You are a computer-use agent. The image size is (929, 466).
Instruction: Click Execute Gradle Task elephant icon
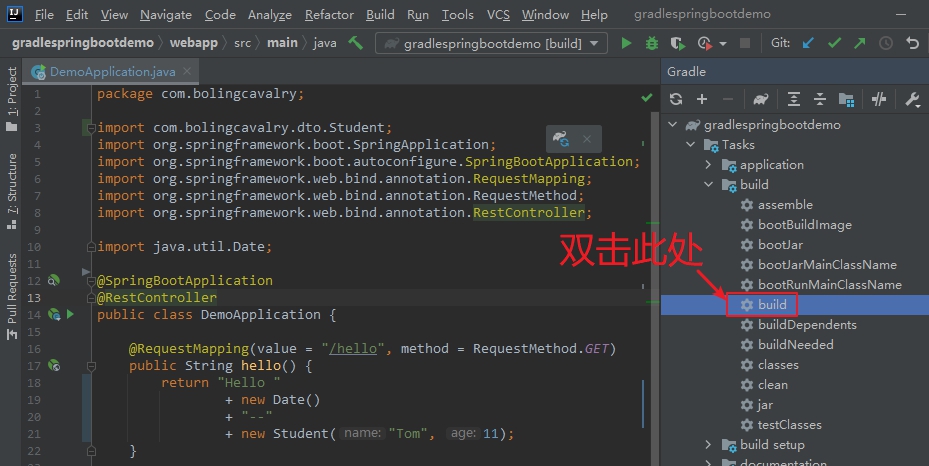coord(761,99)
